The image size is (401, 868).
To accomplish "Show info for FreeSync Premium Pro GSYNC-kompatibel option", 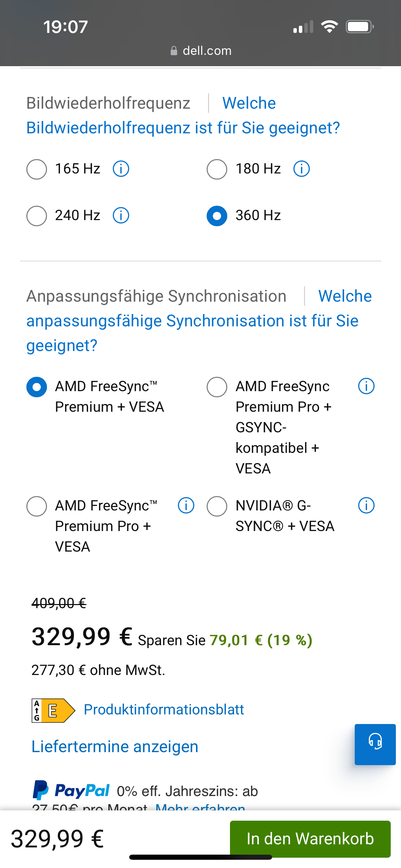I will (x=366, y=386).
